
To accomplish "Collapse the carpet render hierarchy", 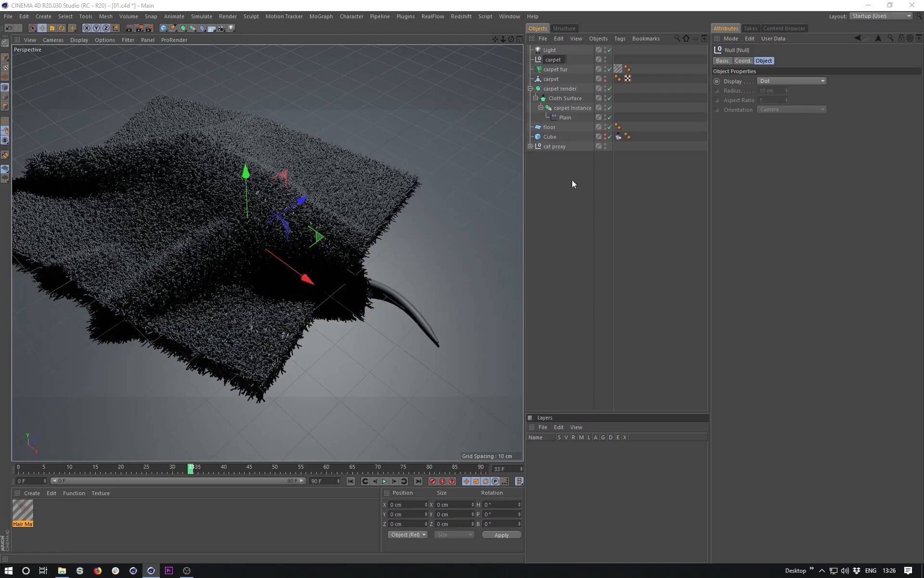I will click(x=530, y=89).
